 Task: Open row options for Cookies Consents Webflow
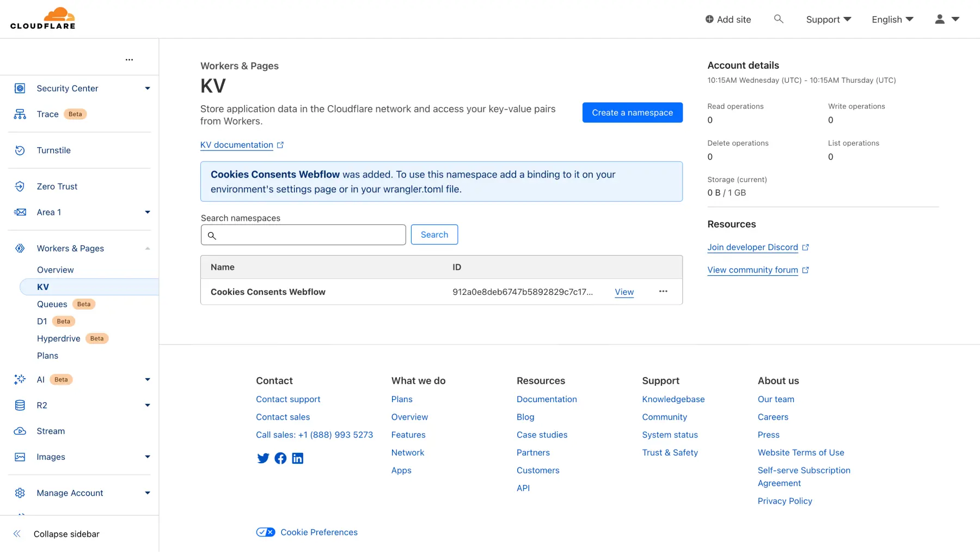tap(663, 292)
